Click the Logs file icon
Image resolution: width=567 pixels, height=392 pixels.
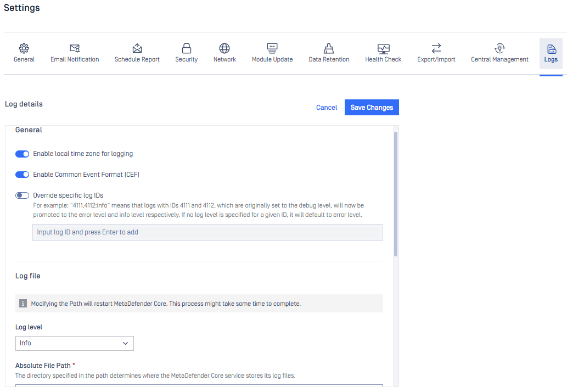552,49
